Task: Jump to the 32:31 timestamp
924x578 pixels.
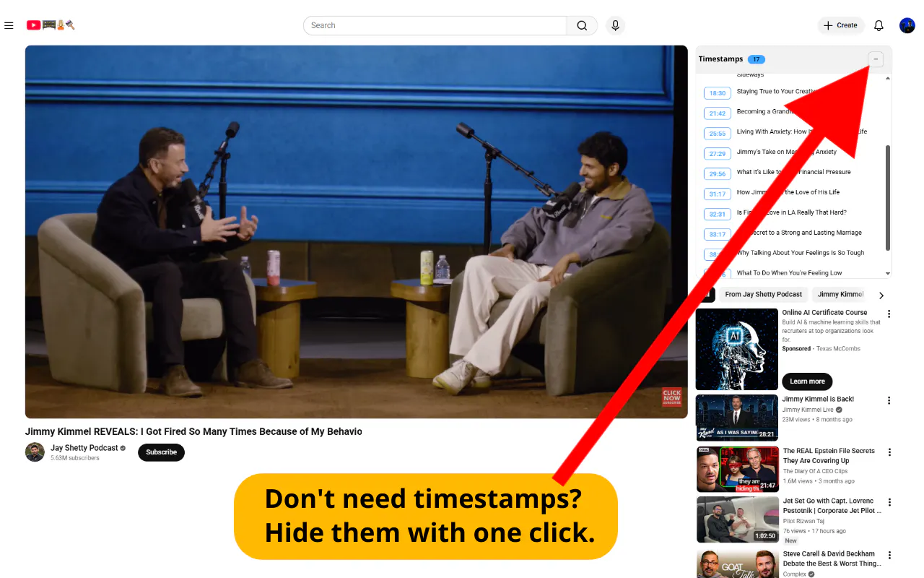Action: click(718, 215)
